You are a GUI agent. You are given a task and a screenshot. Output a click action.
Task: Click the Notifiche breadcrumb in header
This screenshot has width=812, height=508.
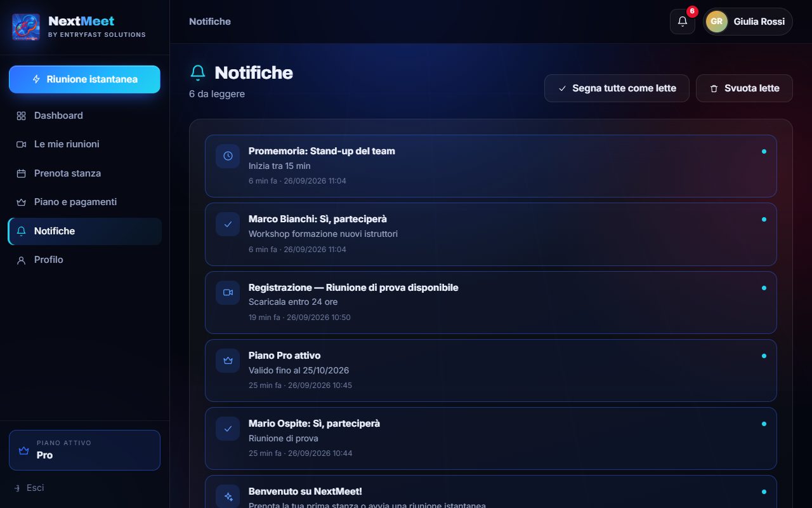[x=210, y=22]
